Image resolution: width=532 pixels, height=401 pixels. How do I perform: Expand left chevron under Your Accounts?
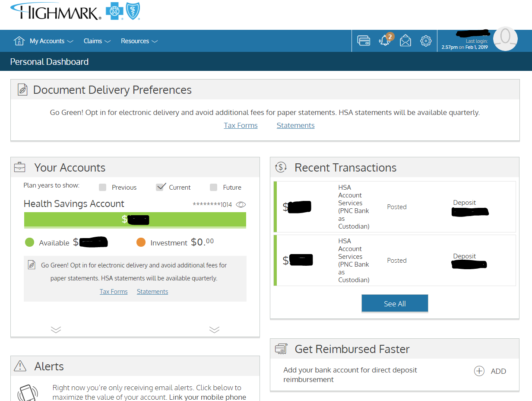point(56,330)
